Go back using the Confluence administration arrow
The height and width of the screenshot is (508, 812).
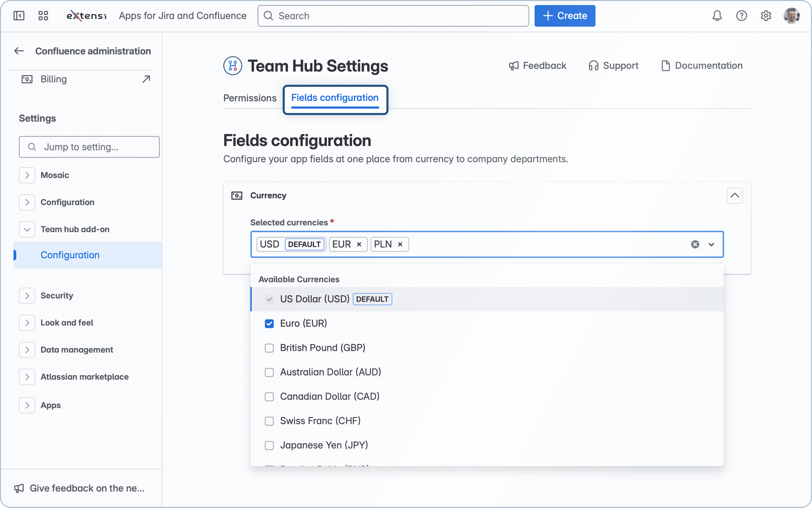19,51
